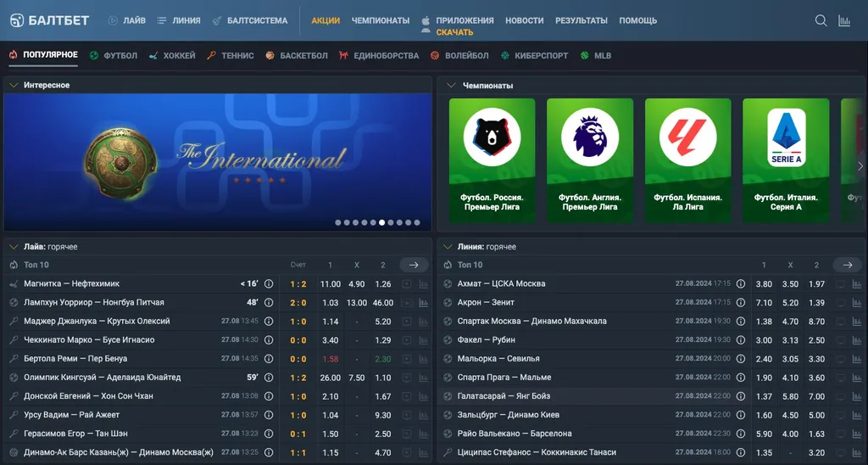
Task: Bet on odds 11.00 for Магнитка
Action: point(331,284)
